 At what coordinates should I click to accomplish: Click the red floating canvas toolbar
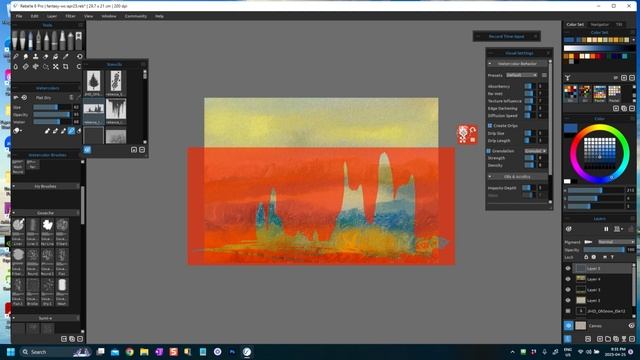467,135
